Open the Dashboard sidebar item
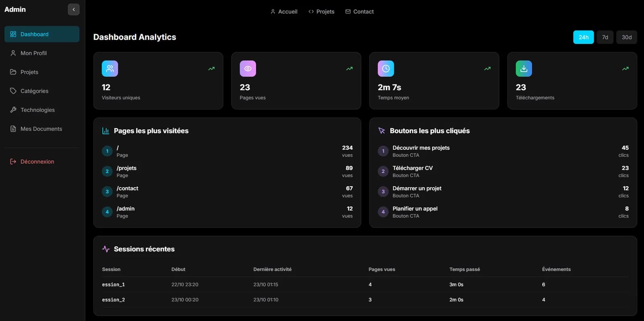 pos(42,34)
